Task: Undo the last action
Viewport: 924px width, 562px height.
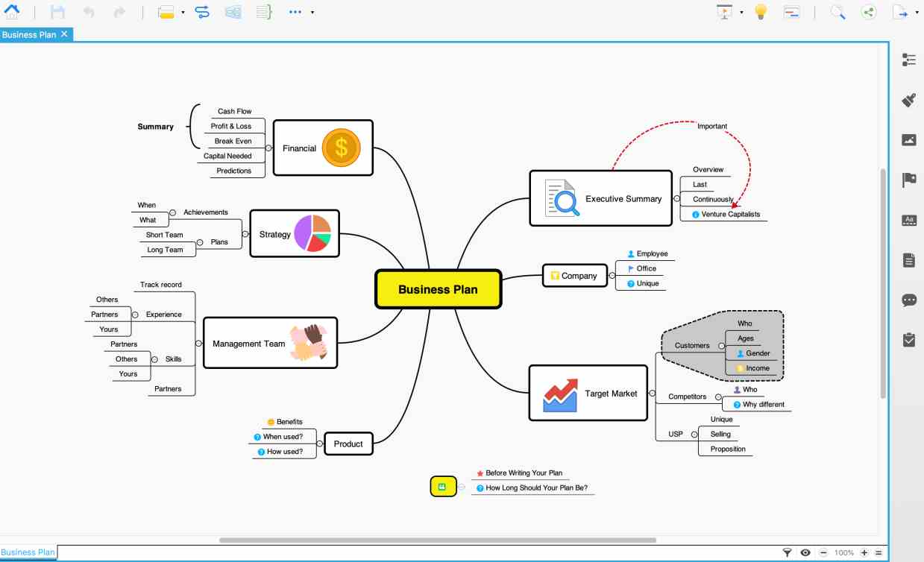Action: [x=89, y=12]
